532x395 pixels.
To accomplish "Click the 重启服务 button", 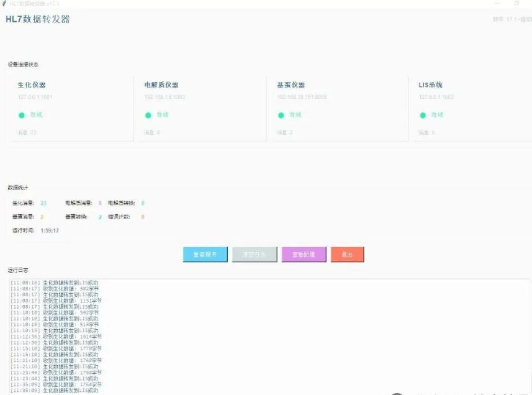I will pyautogui.click(x=205, y=255).
